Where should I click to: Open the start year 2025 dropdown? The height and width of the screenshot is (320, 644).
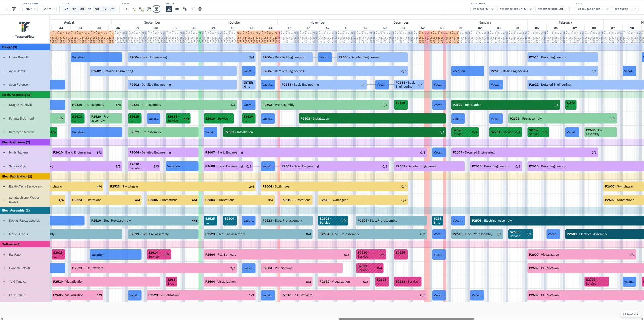point(30,9)
